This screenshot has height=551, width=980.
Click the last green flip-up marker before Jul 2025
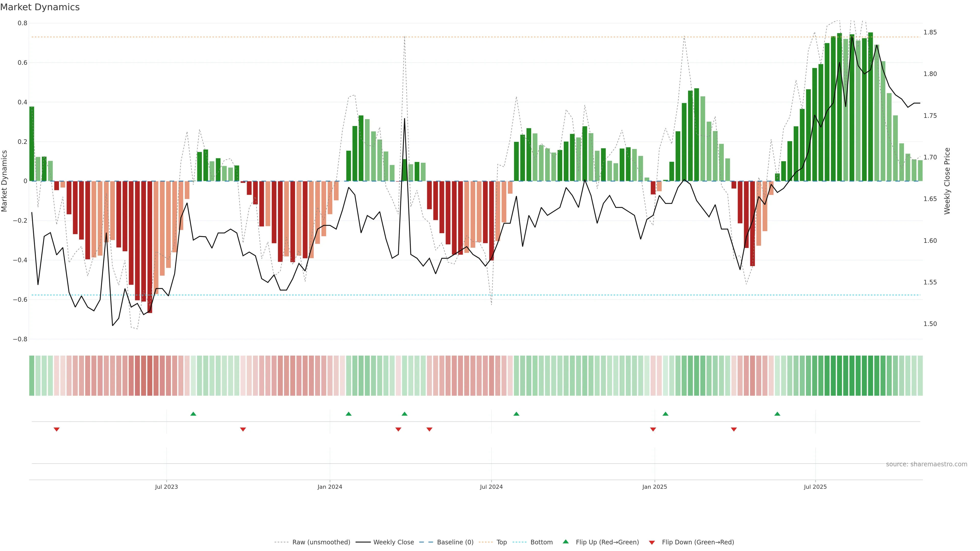point(777,414)
